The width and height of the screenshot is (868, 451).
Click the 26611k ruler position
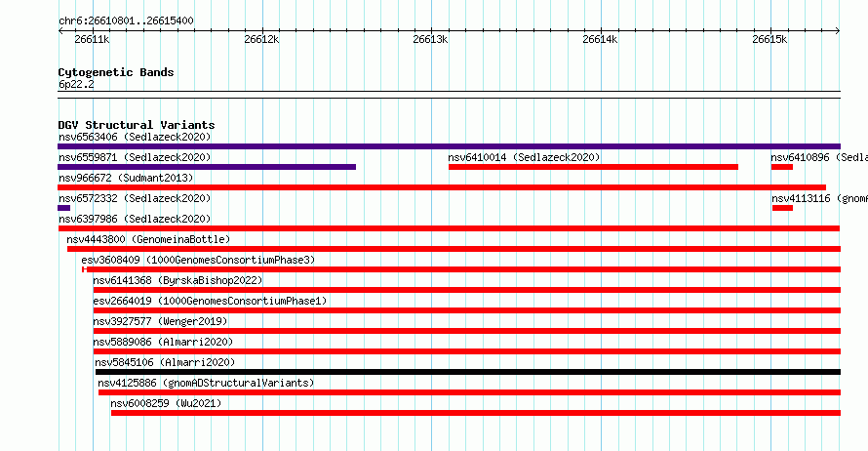(92, 39)
